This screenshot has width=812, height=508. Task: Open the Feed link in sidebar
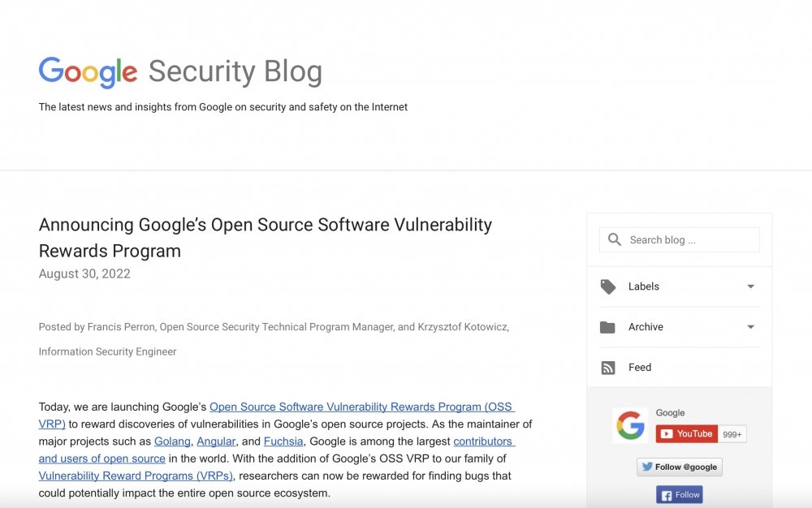tap(640, 368)
